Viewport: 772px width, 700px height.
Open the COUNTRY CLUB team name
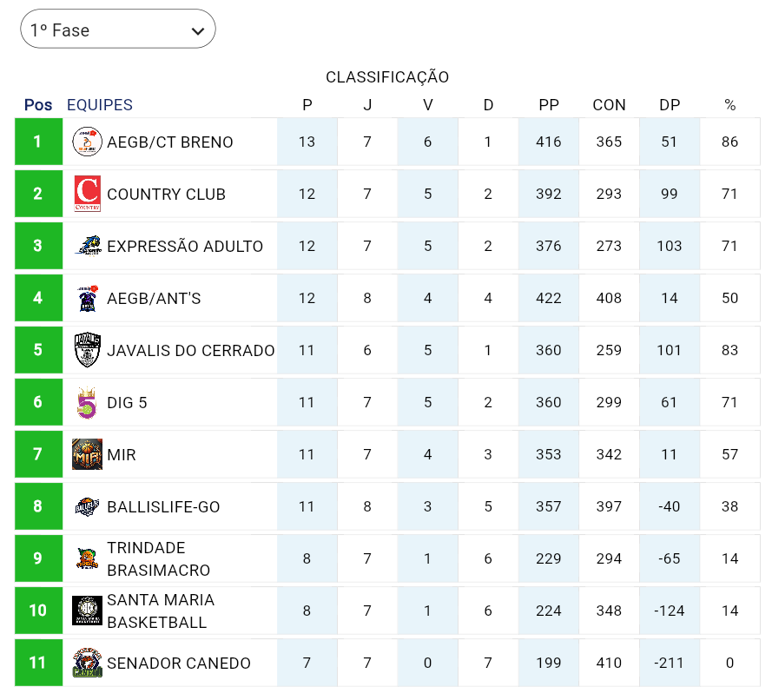point(166,194)
